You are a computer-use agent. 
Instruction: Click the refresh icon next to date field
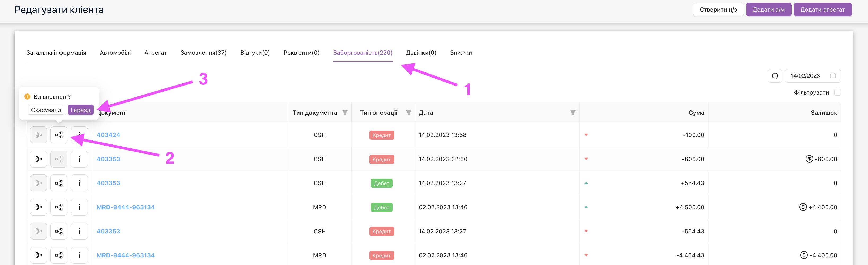point(775,76)
